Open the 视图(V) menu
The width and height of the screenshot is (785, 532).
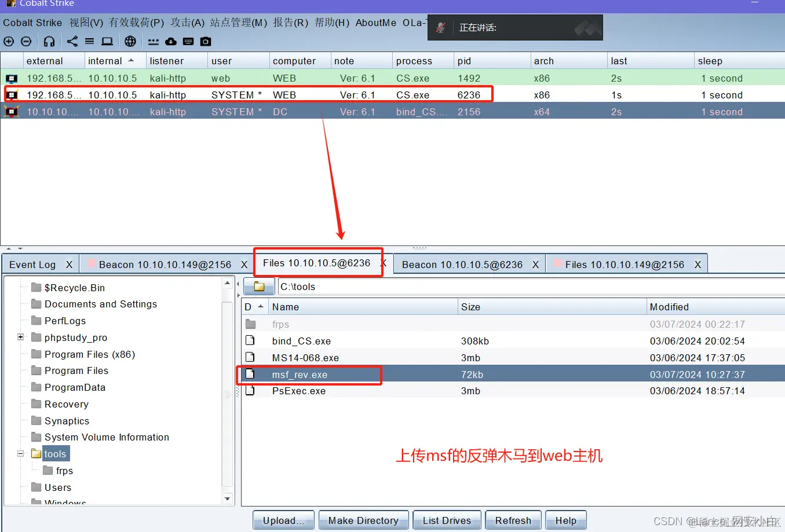(86, 23)
